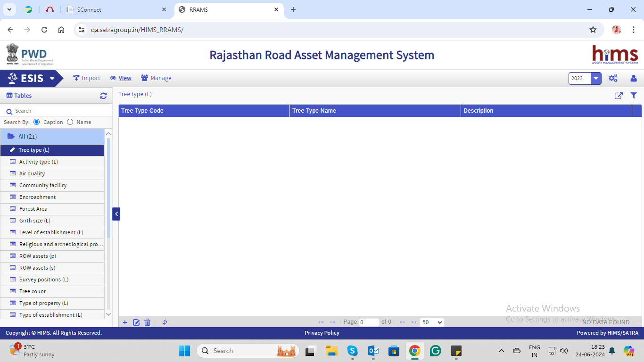Select Tree count table

pos(52,291)
